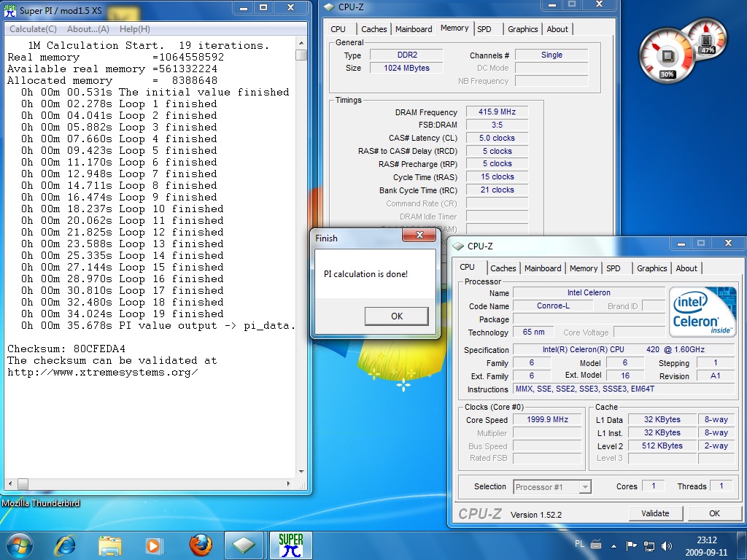Open the Processor #1 selection dropdown
The width and height of the screenshot is (747, 560).
pyautogui.click(x=551, y=487)
